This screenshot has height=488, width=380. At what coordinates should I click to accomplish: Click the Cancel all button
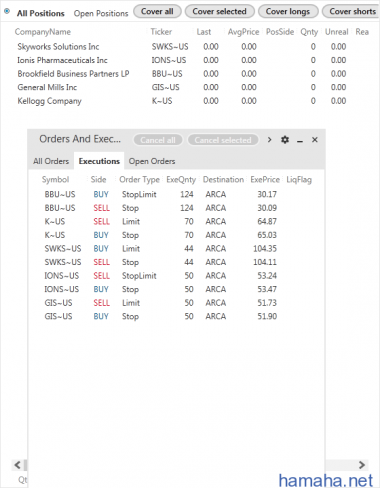click(x=158, y=140)
